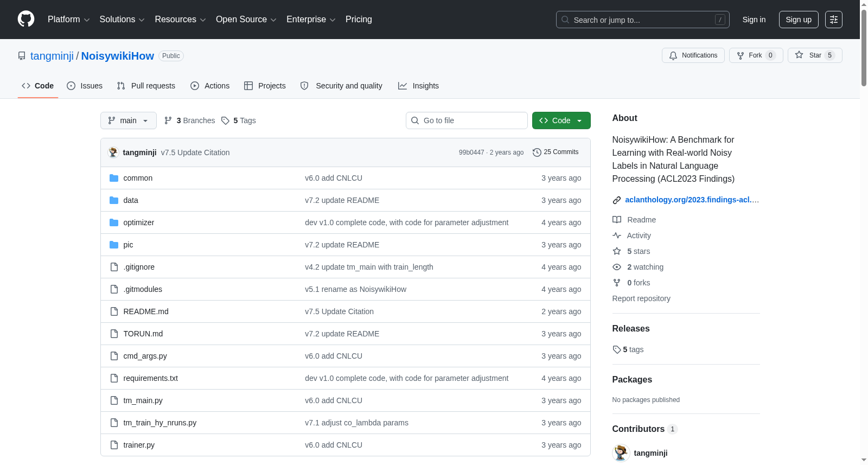Switch to the Pull requests tab
Screen dimensions: 868x465
(146, 86)
